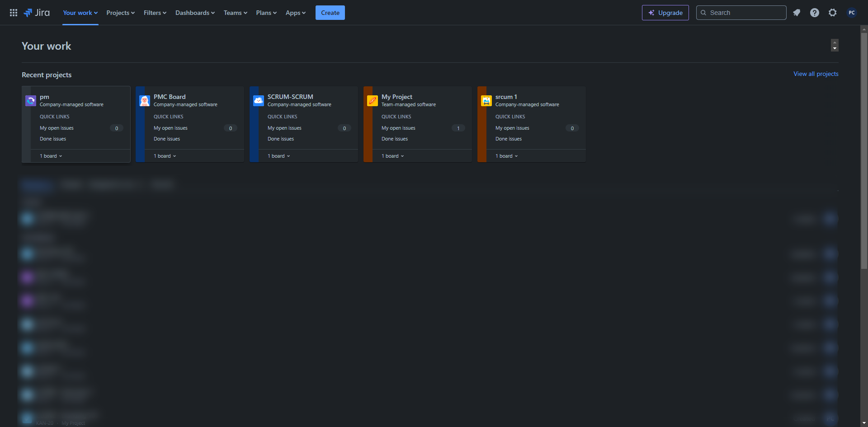Open the Projects dropdown menu
The width and height of the screenshot is (868, 427).
coord(121,13)
